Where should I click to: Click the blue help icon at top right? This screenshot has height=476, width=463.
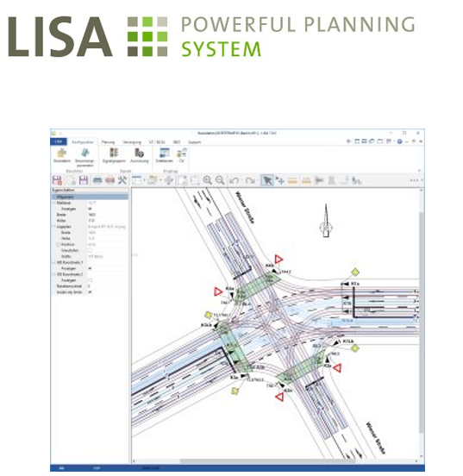[x=399, y=141]
